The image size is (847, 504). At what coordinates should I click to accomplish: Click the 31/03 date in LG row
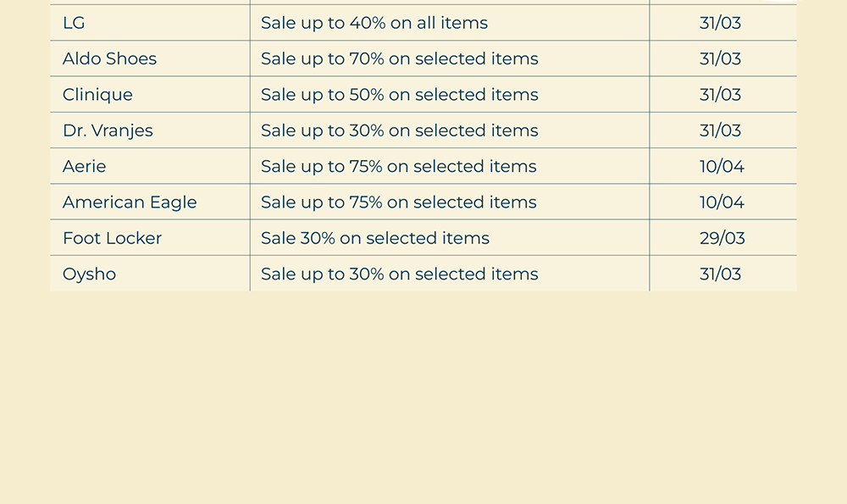click(x=720, y=23)
